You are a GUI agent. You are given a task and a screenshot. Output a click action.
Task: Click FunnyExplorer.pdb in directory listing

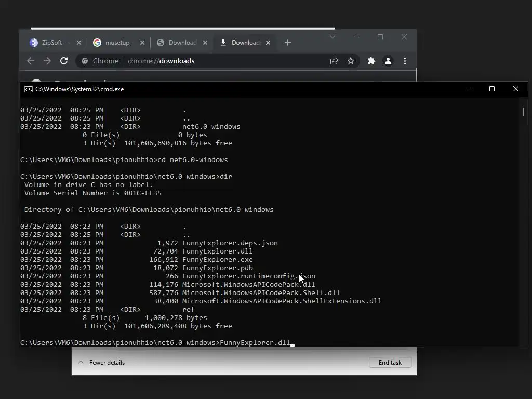(217, 268)
